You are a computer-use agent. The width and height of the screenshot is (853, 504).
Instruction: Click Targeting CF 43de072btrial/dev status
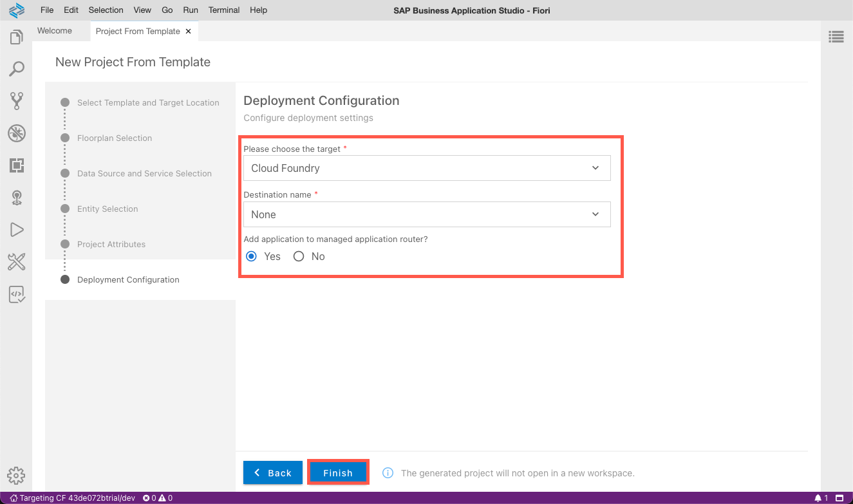[72, 498]
